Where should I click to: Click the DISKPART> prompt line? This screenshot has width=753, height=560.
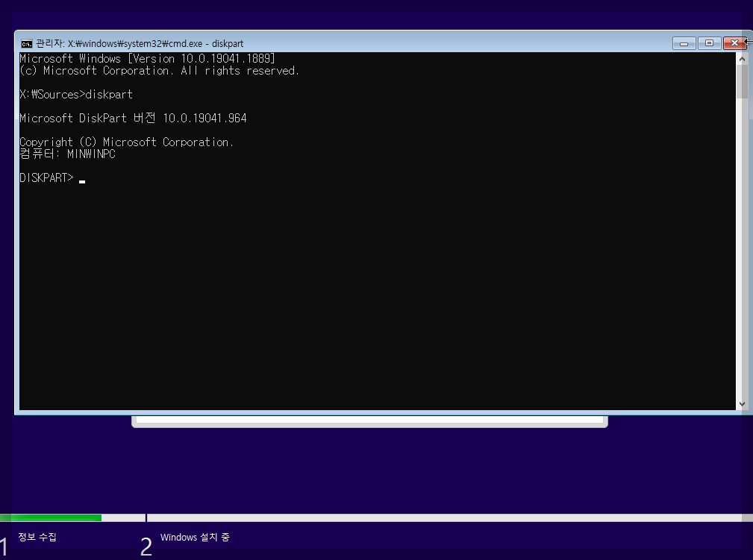point(52,178)
